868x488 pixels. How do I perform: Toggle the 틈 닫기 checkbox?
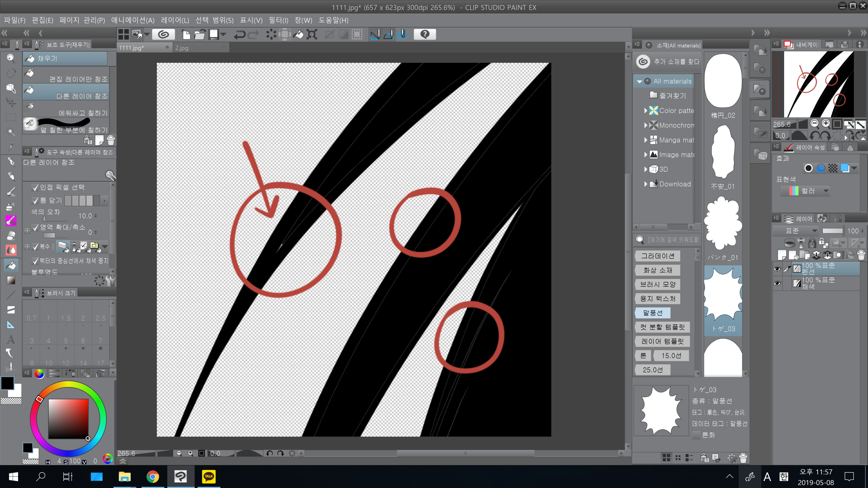[35, 200]
